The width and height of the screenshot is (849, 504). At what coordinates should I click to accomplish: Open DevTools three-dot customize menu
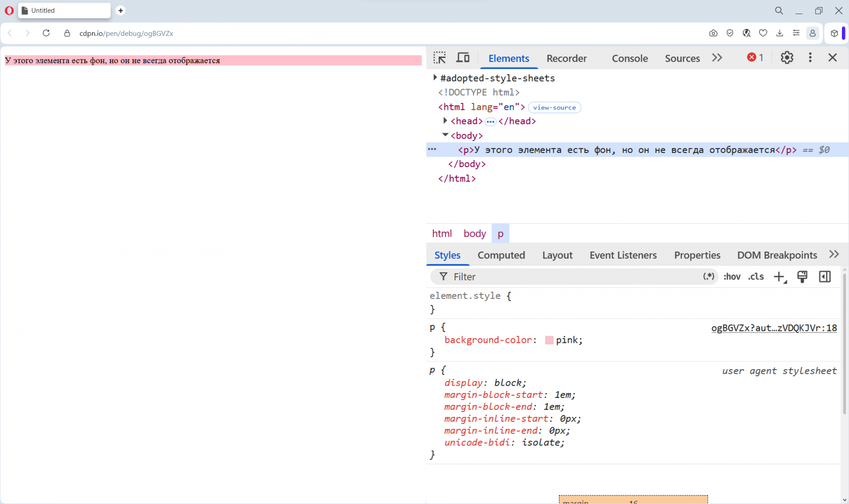tap(810, 58)
